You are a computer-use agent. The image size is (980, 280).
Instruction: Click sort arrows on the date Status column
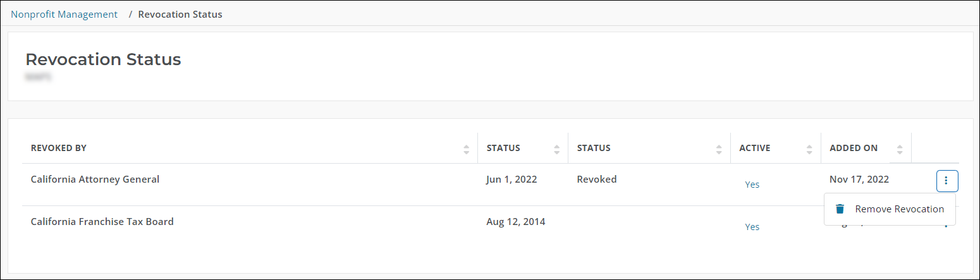556,149
